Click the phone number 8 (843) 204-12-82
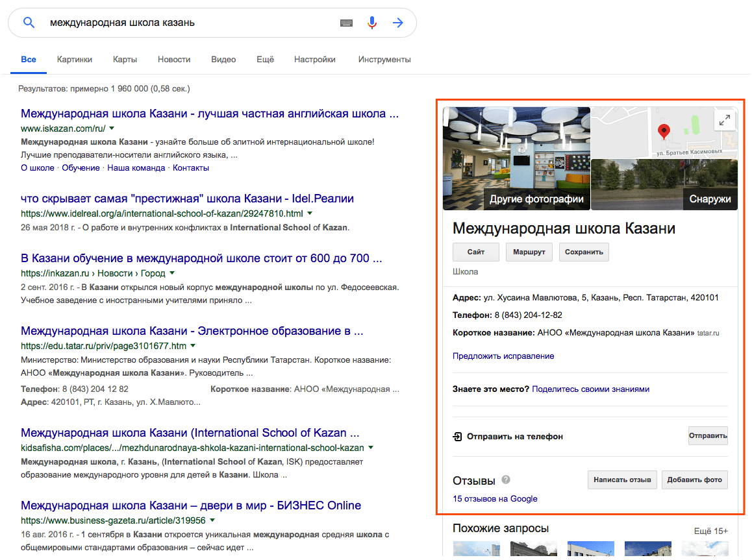The image size is (752, 560). (x=529, y=315)
